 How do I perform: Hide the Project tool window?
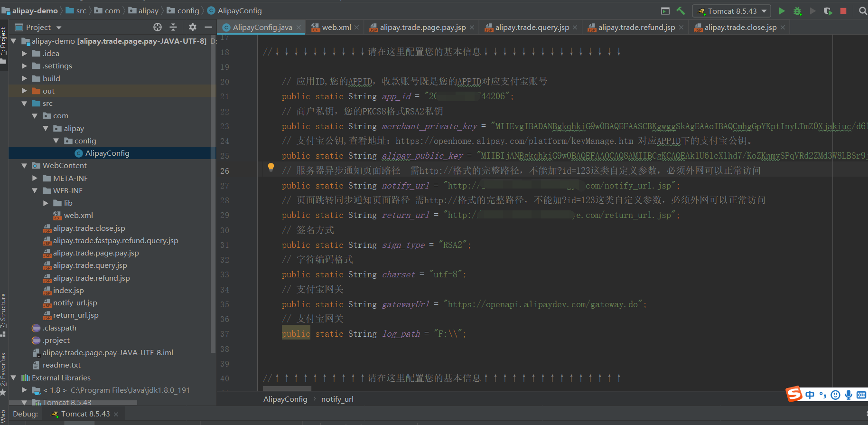(208, 27)
